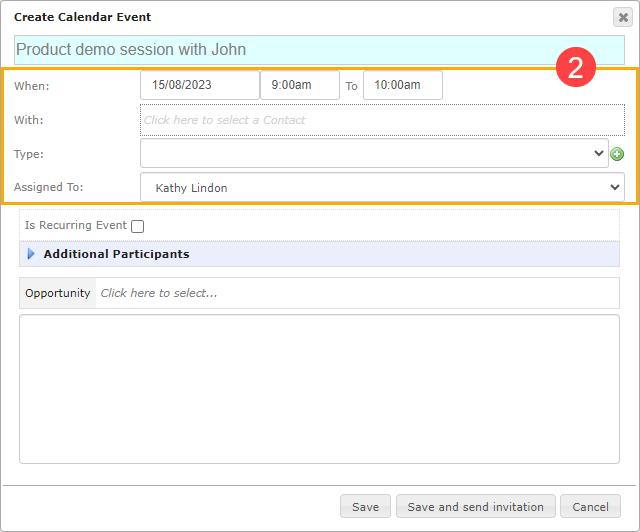The image size is (640, 532).
Task: Open the Assigned To dropdown showing Kathy Lindon
Action: (x=382, y=187)
